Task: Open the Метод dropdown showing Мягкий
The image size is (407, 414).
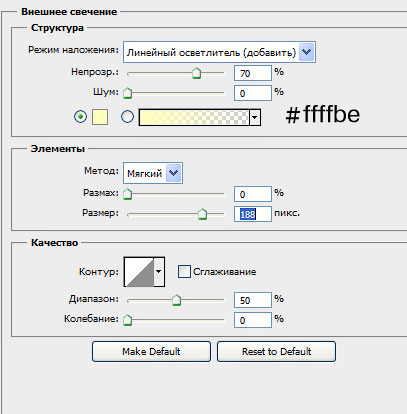Action: coord(153,173)
